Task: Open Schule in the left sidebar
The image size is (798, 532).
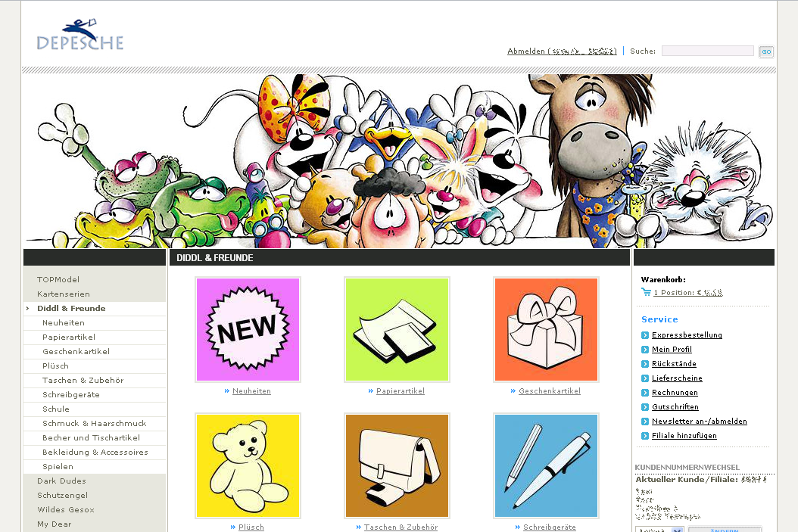Action: pos(56,409)
